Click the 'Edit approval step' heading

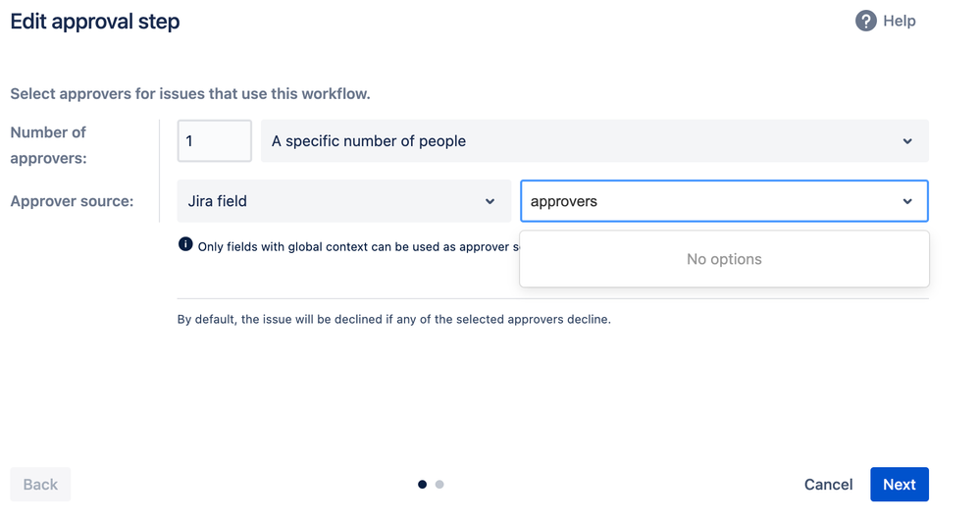(x=95, y=22)
